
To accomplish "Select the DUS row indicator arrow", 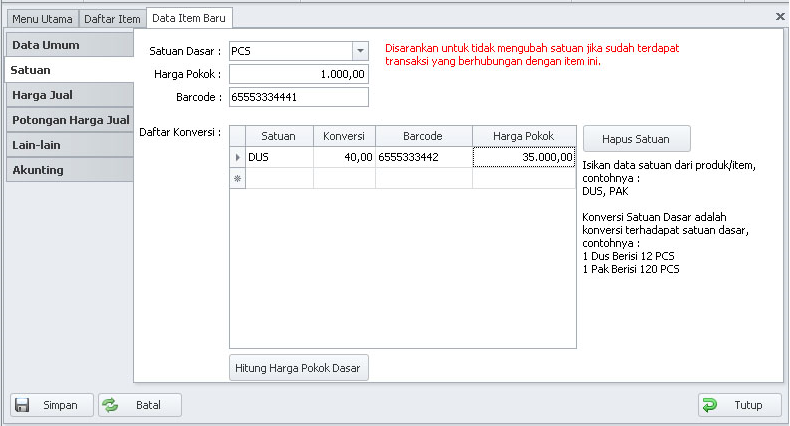I will click(x=238, y=157).
